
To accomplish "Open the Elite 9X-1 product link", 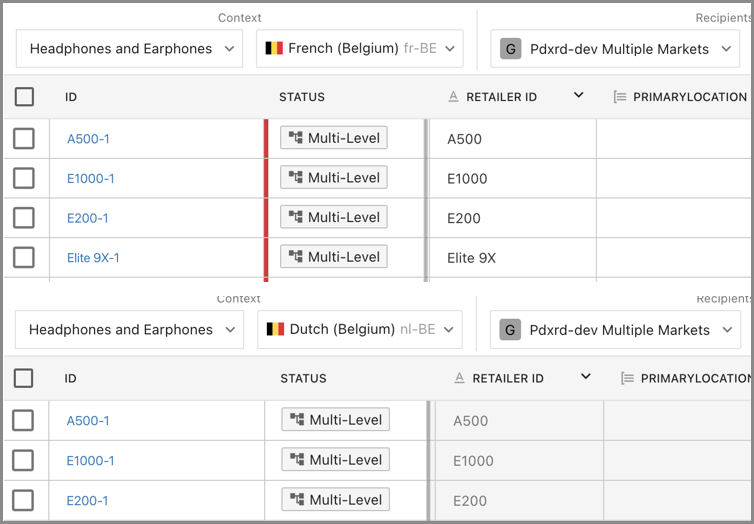I will tap(93, 258).
